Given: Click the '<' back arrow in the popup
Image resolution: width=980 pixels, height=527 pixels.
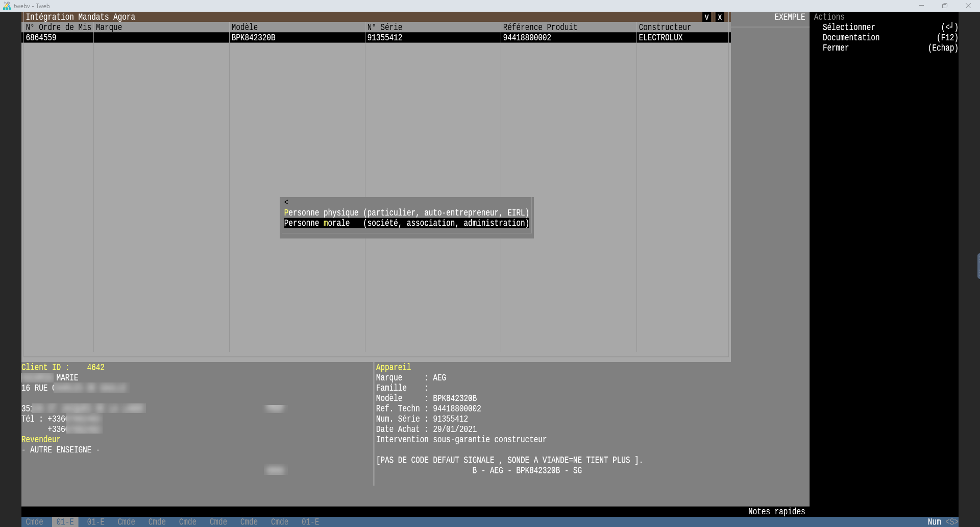Looking at the screenshot, I should tap(286, 202).
